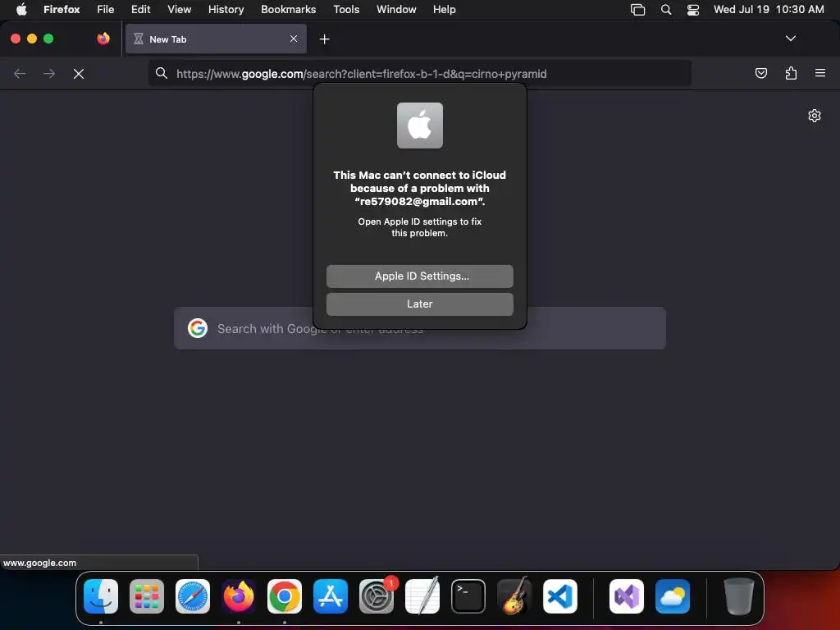Image resolution: width=840 pixels, height=630 pixels.
Task: Go back with the back arrow
Action: point(20,73)
